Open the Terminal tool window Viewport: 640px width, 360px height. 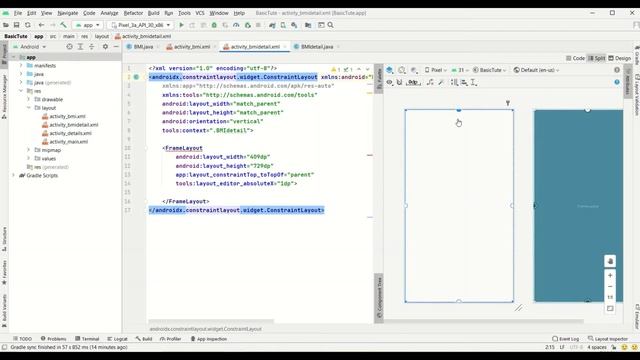tap(87, 339)
